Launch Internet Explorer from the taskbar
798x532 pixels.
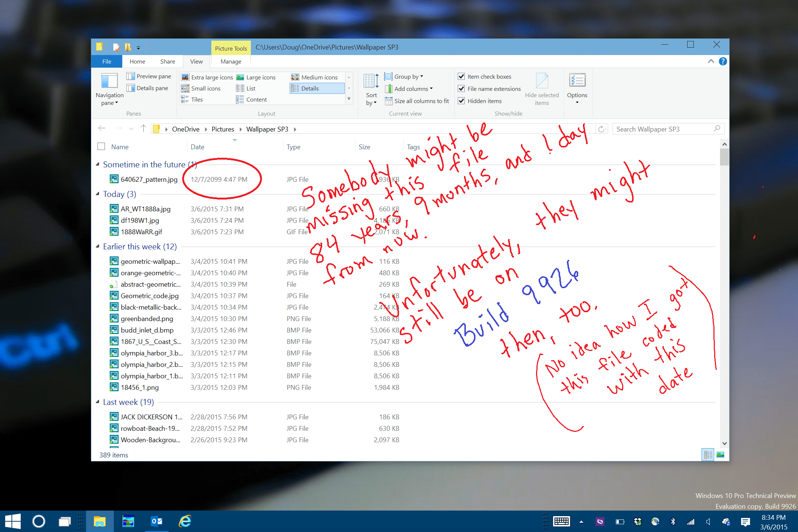pos(185,521)
